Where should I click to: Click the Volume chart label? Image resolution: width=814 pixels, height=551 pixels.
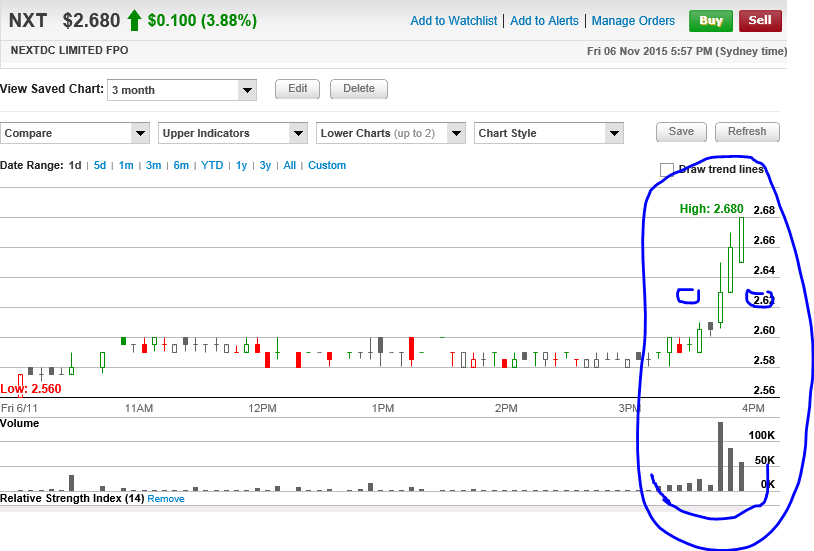(x=20, y=423)
